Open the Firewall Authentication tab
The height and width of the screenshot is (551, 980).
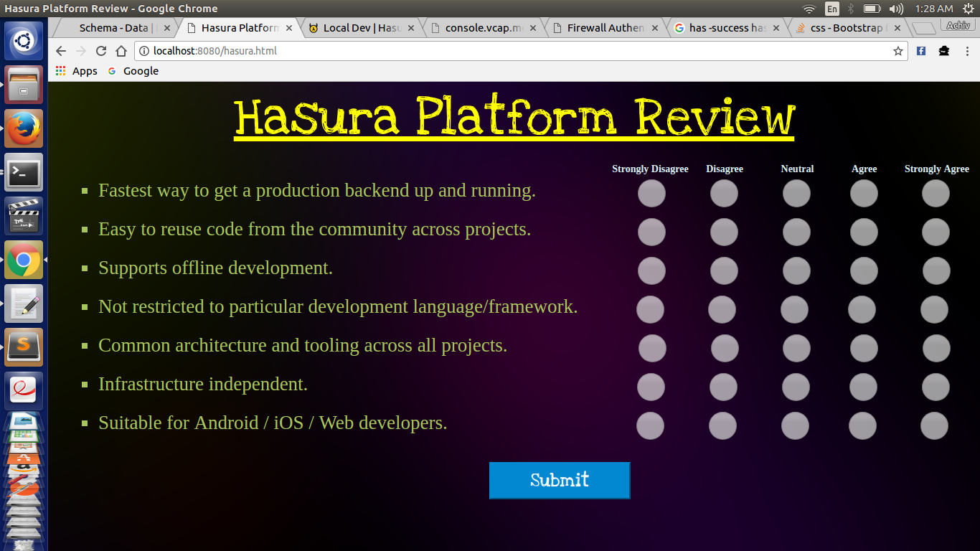click(604, 28)
